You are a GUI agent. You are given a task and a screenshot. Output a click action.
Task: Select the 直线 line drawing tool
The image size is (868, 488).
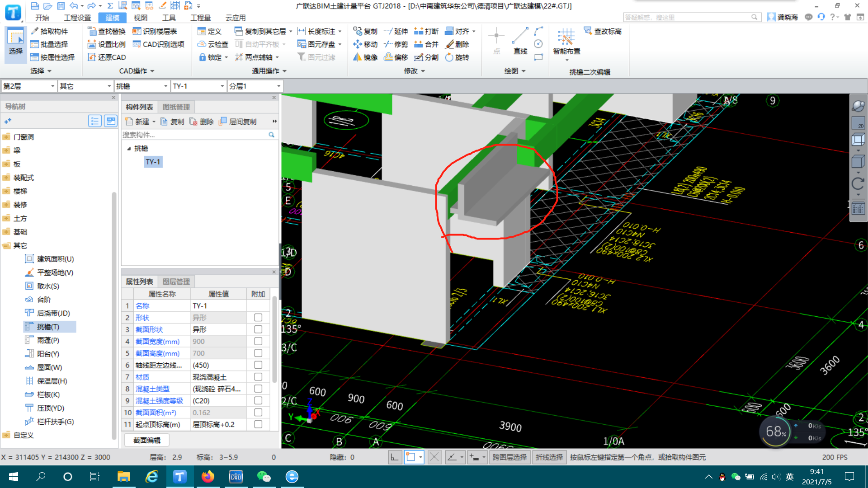point(520,42)
